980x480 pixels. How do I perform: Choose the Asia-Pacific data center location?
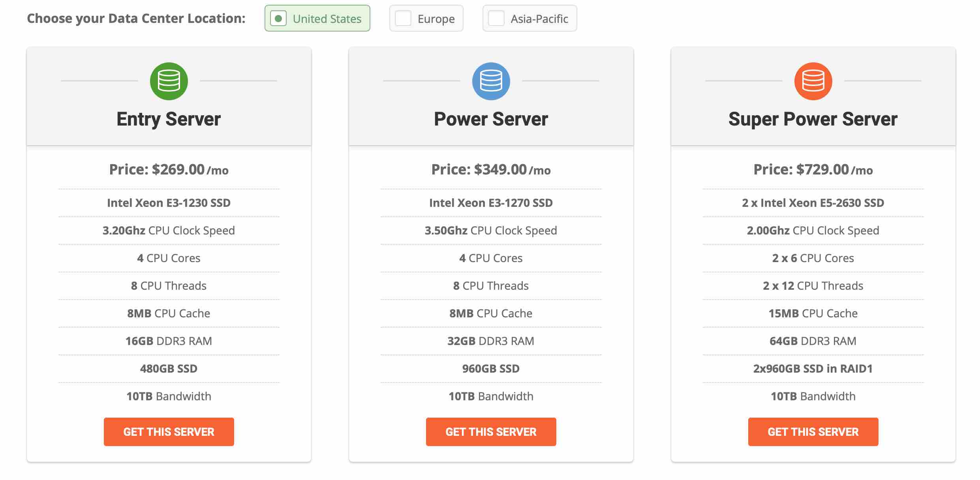point(529,18)
